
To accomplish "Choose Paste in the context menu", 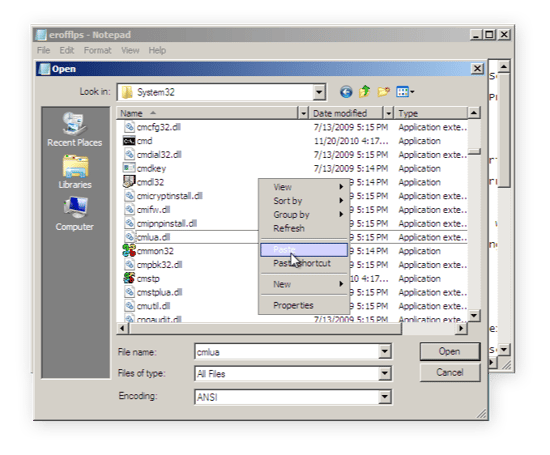I will pyautogui.click(x=304, y=250).
